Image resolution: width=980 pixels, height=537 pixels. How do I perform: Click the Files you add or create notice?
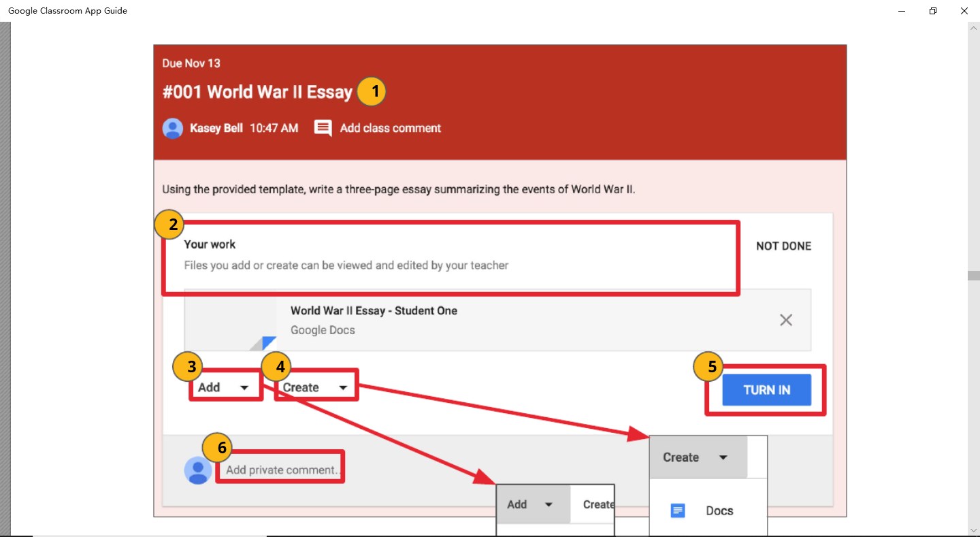pyautogui.click(x=346, y=265)
